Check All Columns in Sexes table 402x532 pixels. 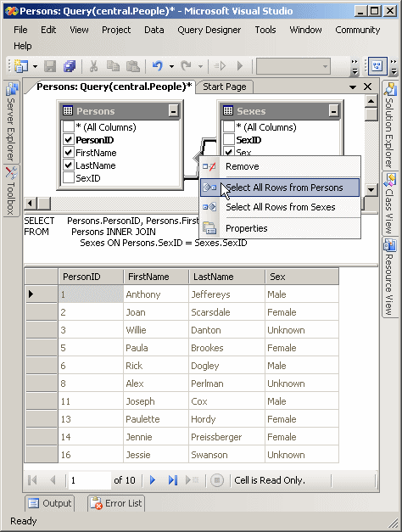coord(229,127)
